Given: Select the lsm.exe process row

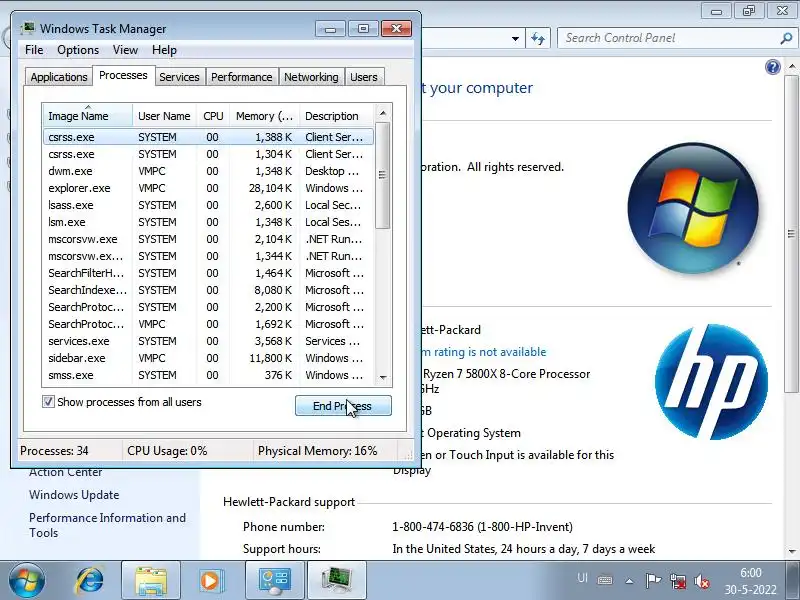Looking at the screenshot, I should pos(209,222).
